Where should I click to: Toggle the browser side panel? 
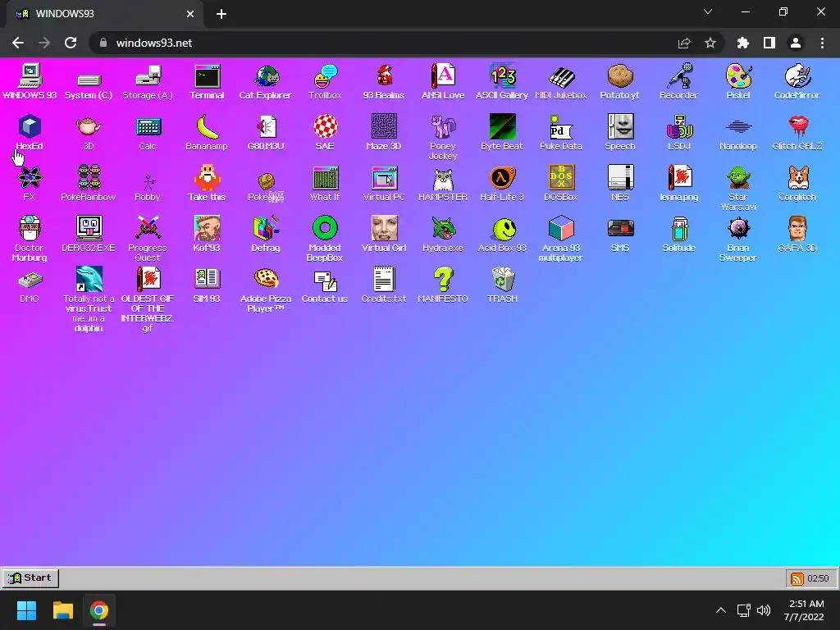click(769, 43)
